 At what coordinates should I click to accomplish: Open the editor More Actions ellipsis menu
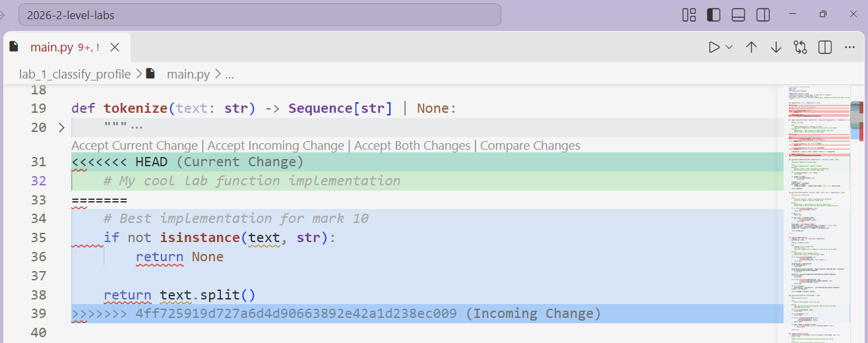pos(850,47)
